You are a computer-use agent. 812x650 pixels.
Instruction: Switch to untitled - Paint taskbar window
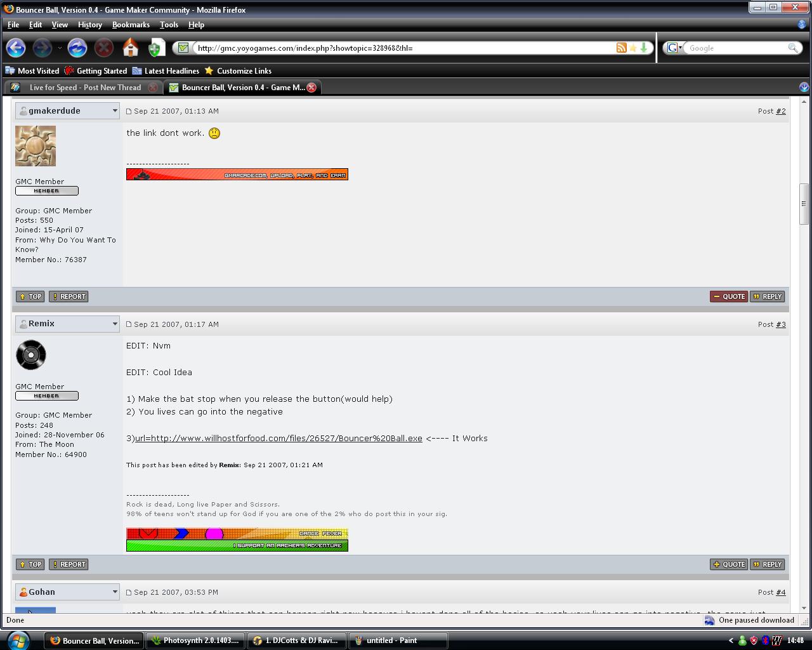coord(398,640)
